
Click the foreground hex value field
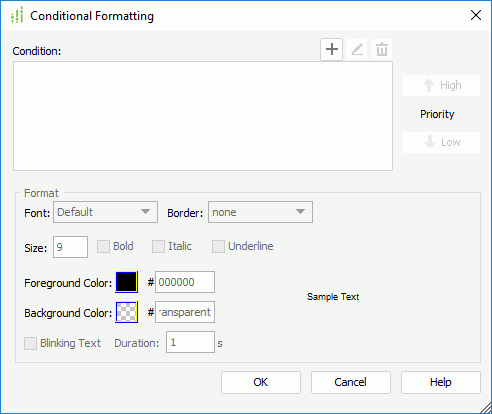[185, 282]
